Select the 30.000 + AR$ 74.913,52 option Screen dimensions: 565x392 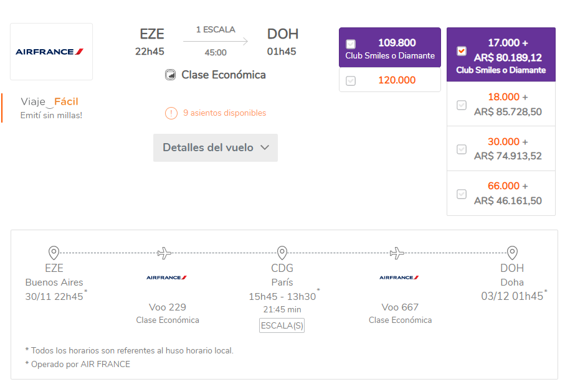point(462,149)
